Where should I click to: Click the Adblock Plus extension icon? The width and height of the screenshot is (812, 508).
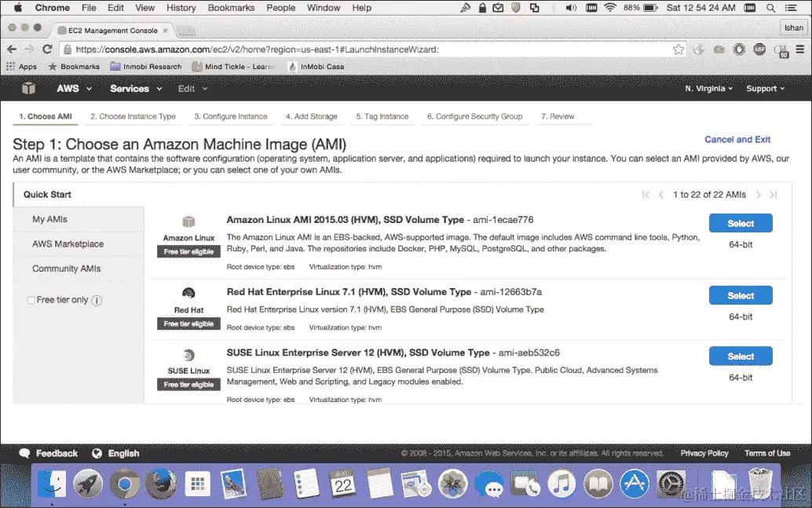[x=759, y=49]
